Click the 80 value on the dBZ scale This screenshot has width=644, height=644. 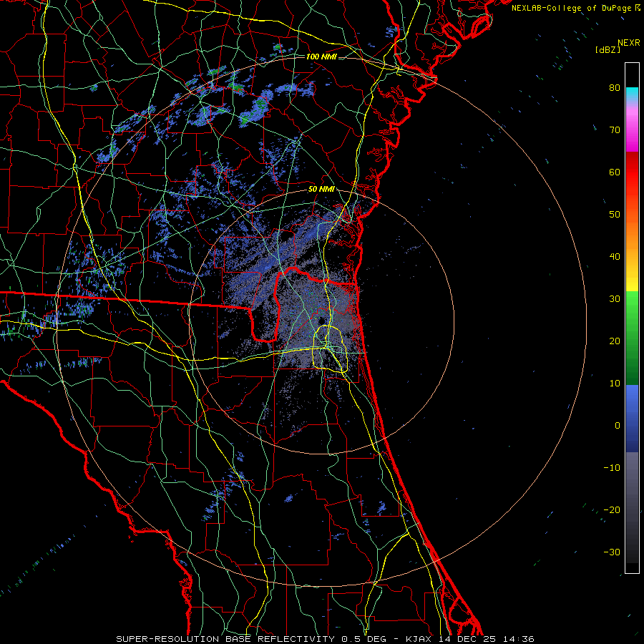click(x=615, y=88)
